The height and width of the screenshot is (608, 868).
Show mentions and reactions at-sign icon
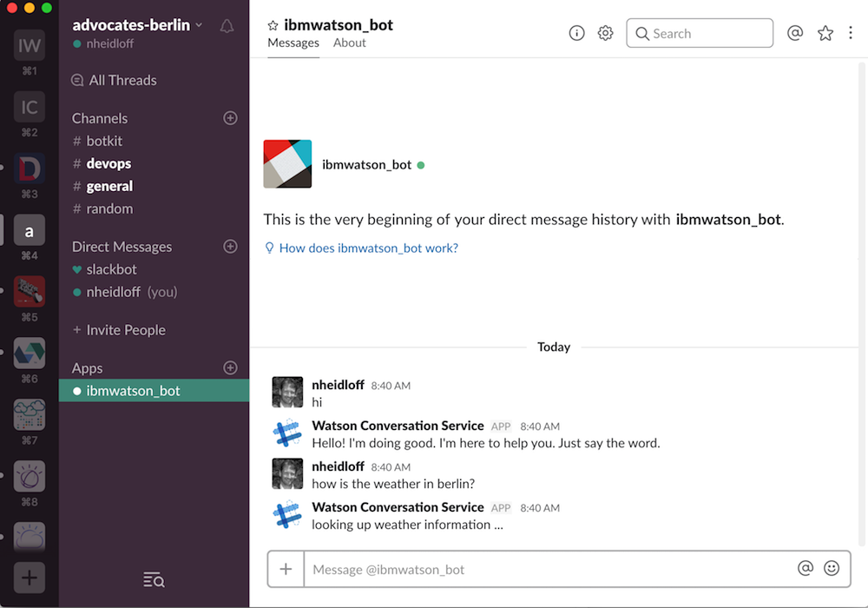point(795,33)
